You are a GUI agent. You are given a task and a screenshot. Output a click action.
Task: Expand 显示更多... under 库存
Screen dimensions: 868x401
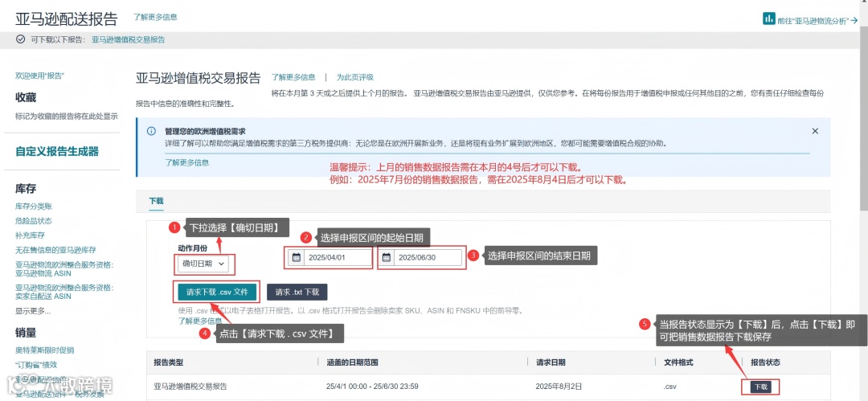33,311
